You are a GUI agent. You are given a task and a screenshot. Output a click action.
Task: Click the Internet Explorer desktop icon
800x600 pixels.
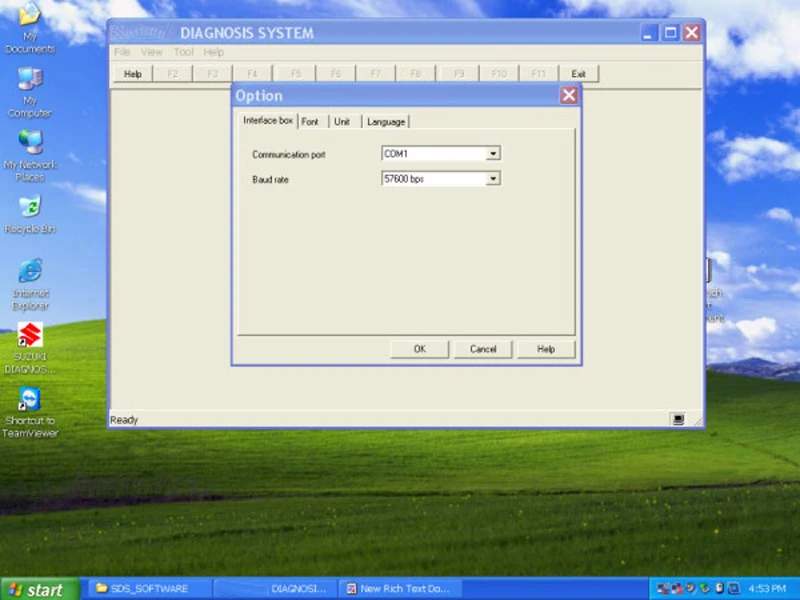click(30, 284)
